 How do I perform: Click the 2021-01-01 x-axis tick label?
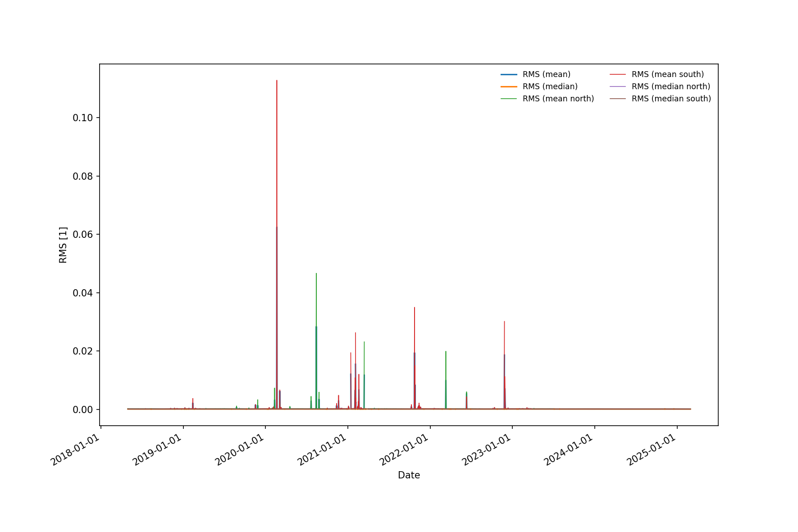pyautogui.click(x=323, y=450)
